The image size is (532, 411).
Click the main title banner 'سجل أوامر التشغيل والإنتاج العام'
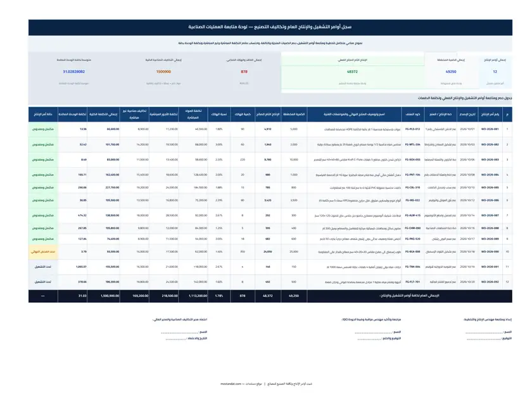click(x=270, y=27)
